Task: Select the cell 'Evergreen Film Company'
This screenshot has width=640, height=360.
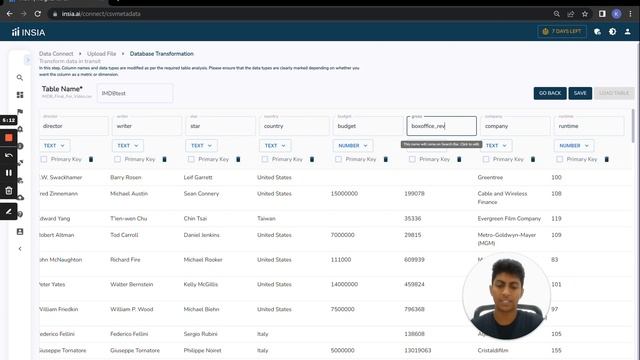Action: click(509, 218)
